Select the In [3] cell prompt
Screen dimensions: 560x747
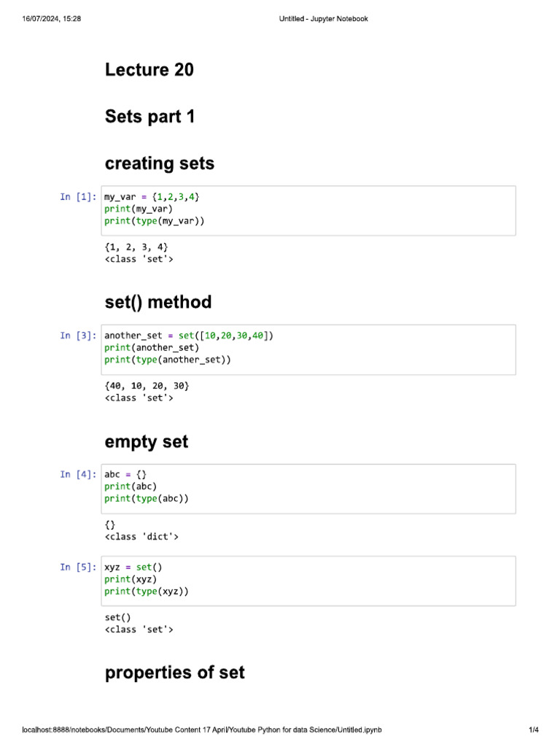coord(78,336)
